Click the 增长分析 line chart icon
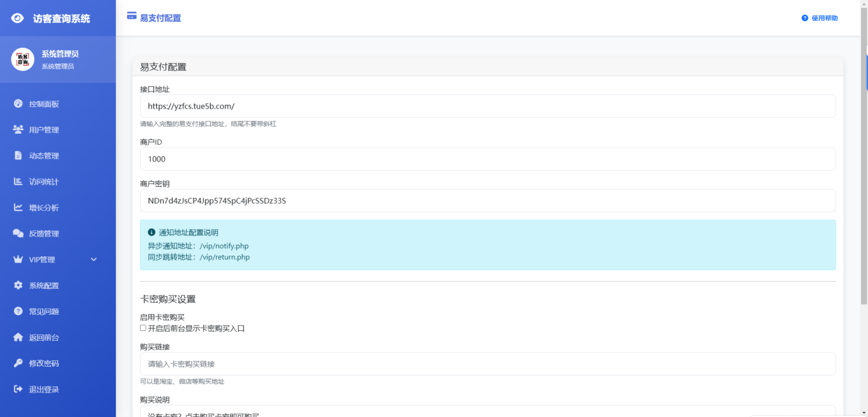The image size is (868, 417). coord(18,208)
